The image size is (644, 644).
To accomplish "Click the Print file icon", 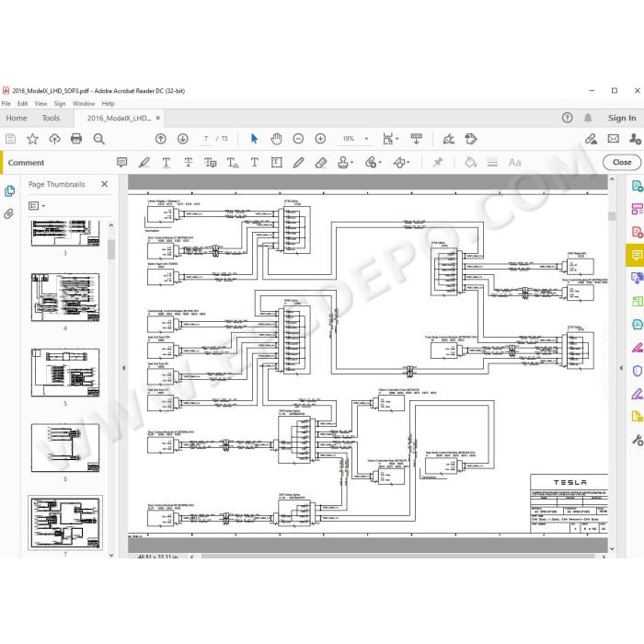I will click(x=76, y=139).
